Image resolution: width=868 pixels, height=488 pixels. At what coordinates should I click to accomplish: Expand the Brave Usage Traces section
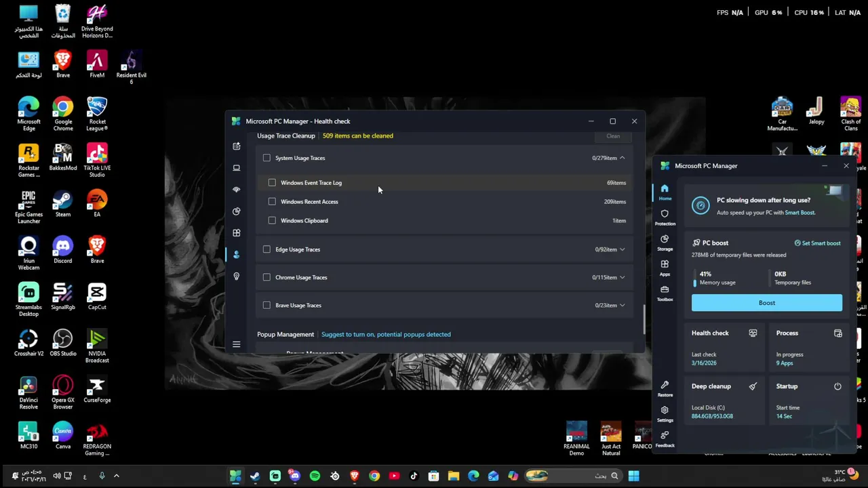[622, 305]
